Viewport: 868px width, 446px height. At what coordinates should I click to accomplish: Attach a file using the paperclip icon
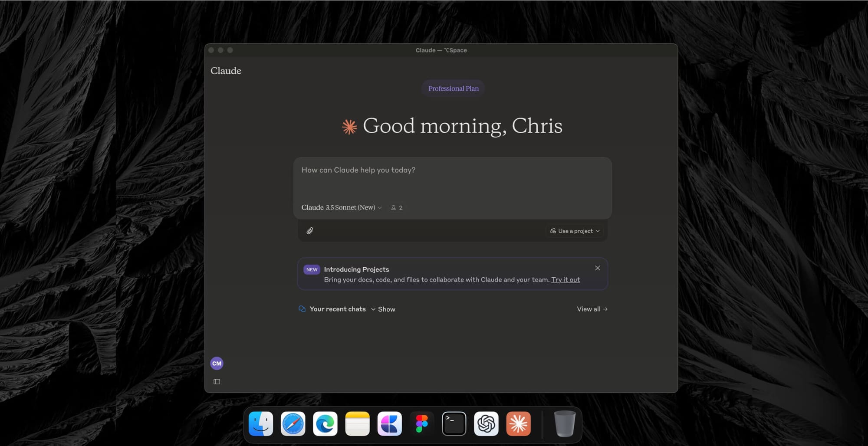(x=309, y=231)
